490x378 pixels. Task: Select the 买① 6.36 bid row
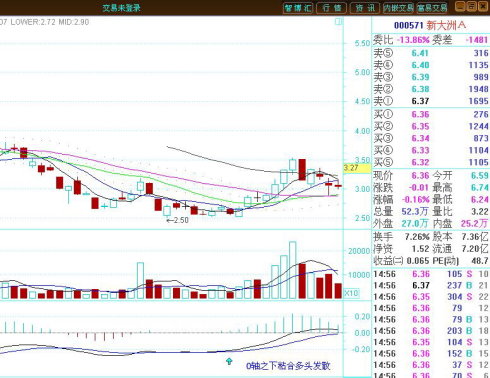coord(431,114)
